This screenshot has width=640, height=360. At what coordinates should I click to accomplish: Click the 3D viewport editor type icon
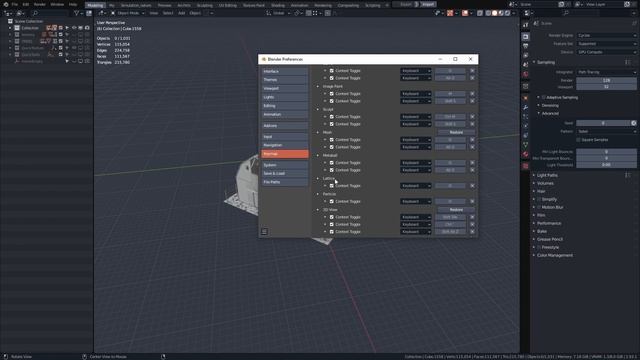(x=102, y=13)
